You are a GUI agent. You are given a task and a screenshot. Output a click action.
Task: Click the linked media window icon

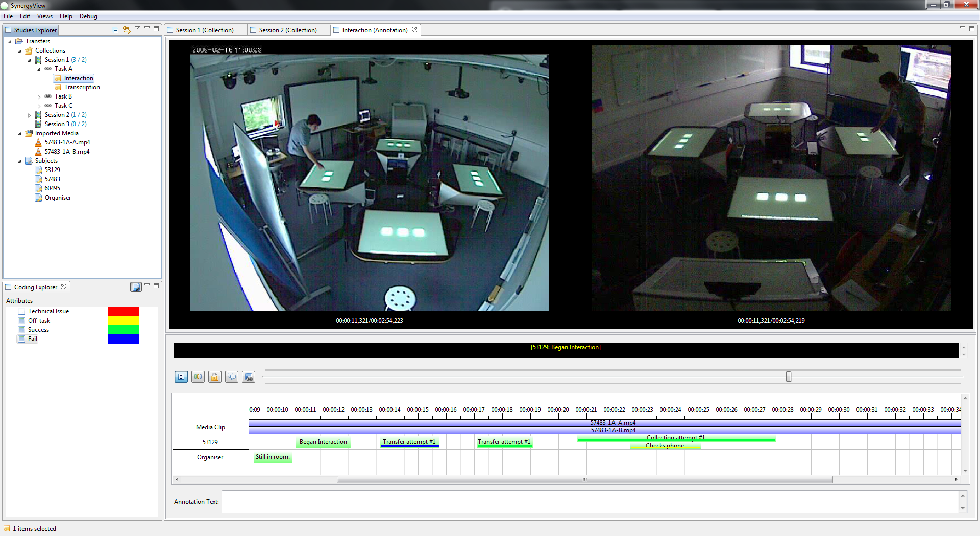click(x=249, y=377)
